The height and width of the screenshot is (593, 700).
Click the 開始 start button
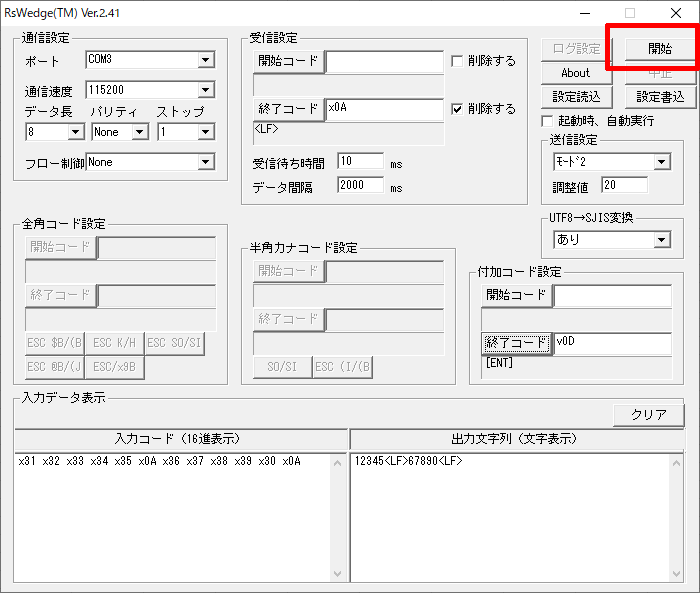click(x=660, y=49)
